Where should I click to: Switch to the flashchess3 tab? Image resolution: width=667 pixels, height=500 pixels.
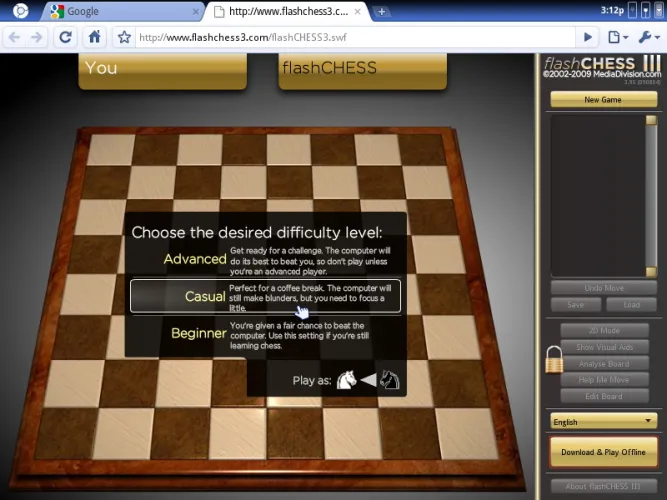[287, 11]
